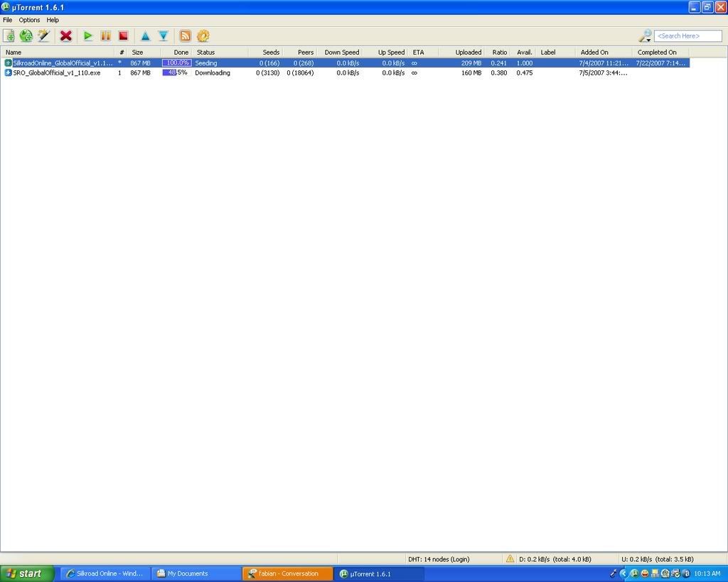The height and width of the screenshot is (582, 728).
Task: Sort by Completed On column header
Action: [x=660, y=53]
